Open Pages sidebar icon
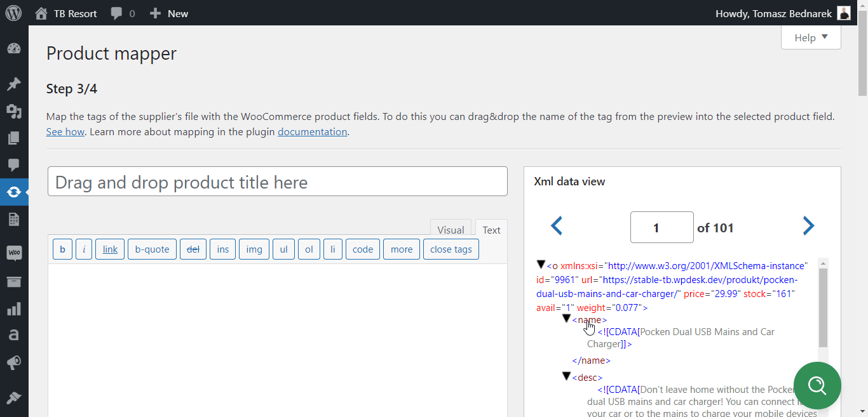 [x=14, y=138]
